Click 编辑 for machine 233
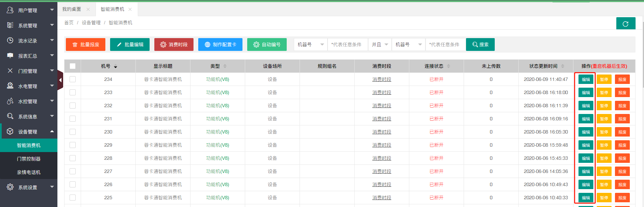This screenshot has width=644, height=207. click(586, 93)
